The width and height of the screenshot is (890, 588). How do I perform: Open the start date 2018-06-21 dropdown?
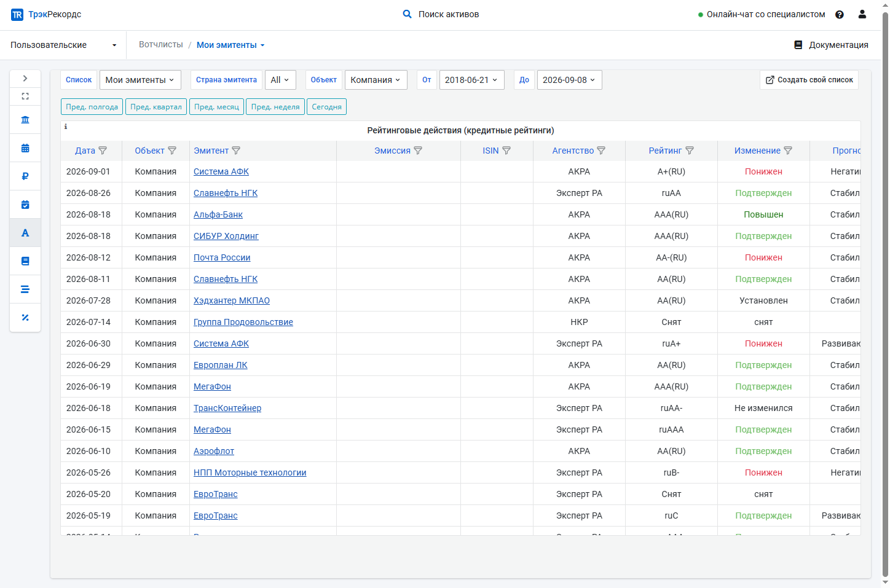pos(472,80)
